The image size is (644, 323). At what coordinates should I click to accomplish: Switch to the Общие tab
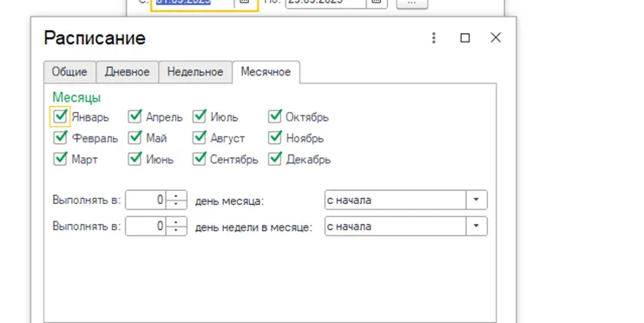(x=69, y=72)
